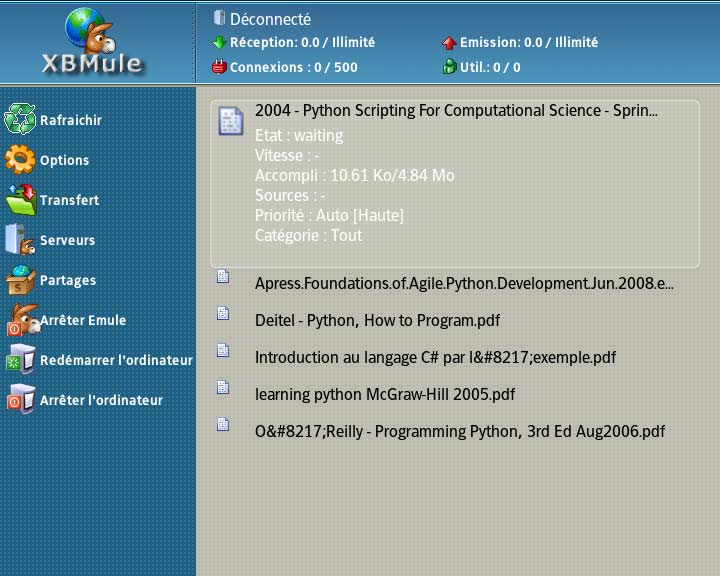Select O'Reilly Programming Python 3rd Ed row
Image resolution: width=720 pixels, height=576 pixels.
point(460,431)
